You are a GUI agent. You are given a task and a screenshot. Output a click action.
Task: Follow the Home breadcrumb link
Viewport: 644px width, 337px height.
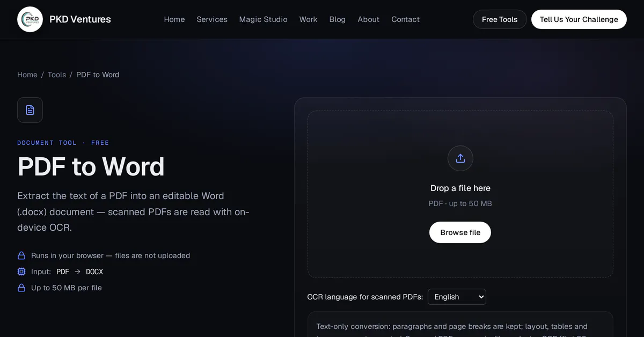tap(27, 75)
